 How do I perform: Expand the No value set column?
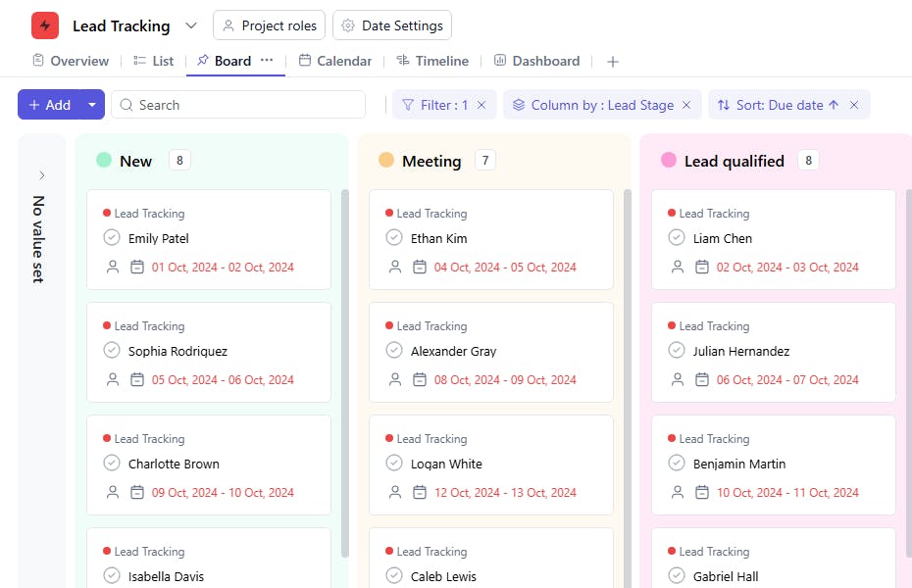pyautogui.click(x=42, y=175)
